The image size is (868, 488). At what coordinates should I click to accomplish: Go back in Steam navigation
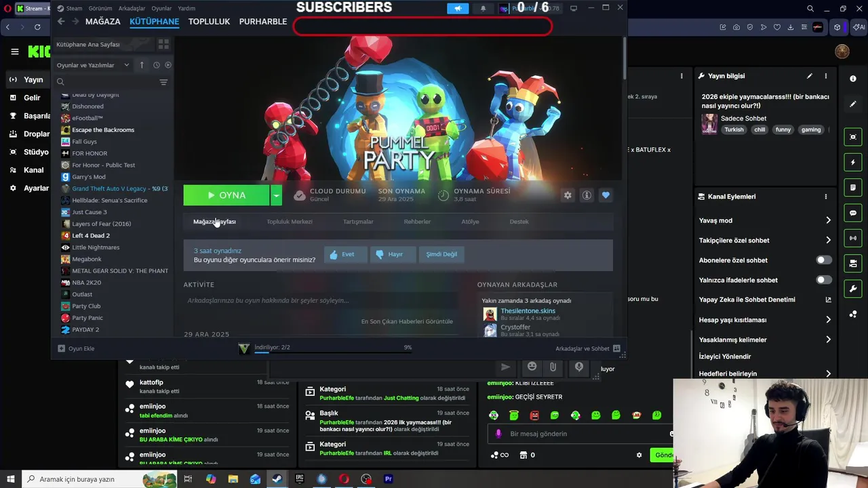pyautogui.click(x=61, y=22)
